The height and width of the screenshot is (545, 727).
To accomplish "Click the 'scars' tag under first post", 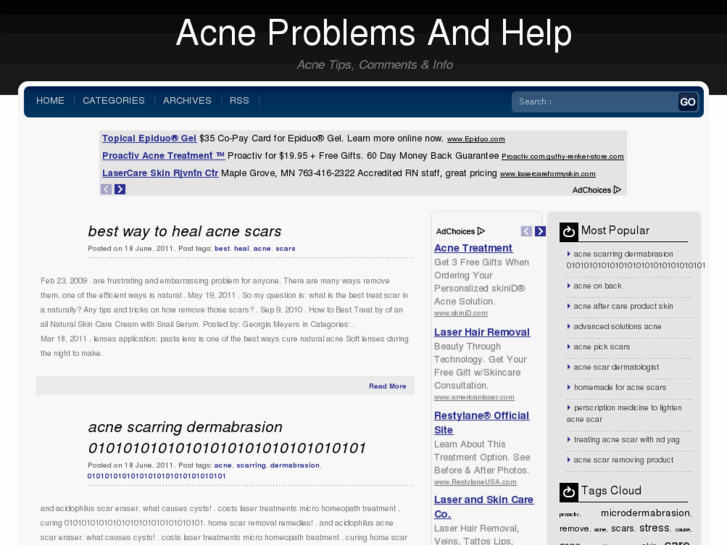I will 285,249.
